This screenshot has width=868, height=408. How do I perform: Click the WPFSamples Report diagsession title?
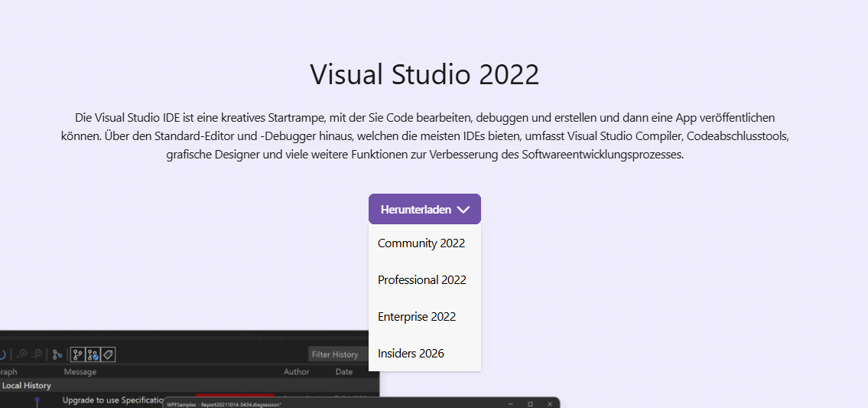click(x=223, y=404)
